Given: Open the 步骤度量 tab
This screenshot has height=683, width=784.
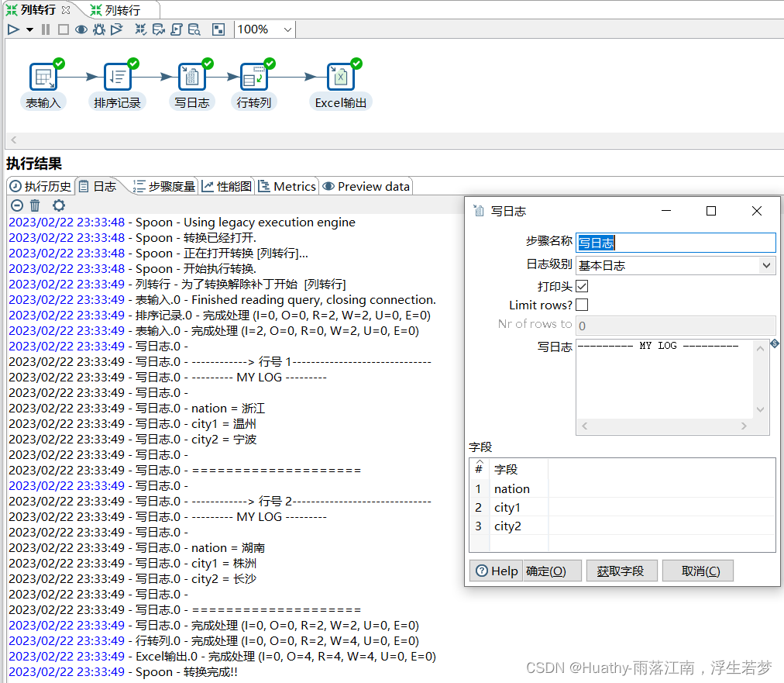Looking at the screenshot, I should pyautogui.click(x=164, y=187).
